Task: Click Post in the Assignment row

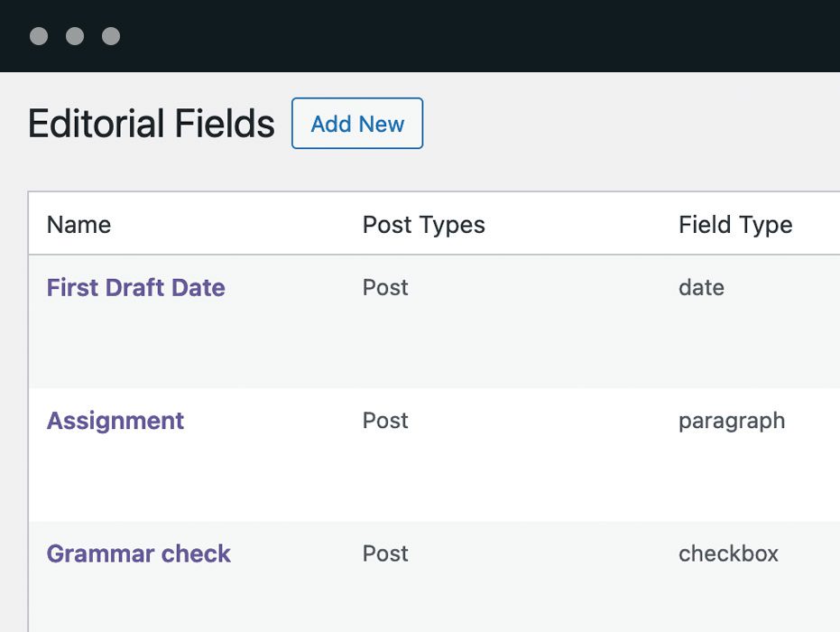Action: tap(385, 421)
